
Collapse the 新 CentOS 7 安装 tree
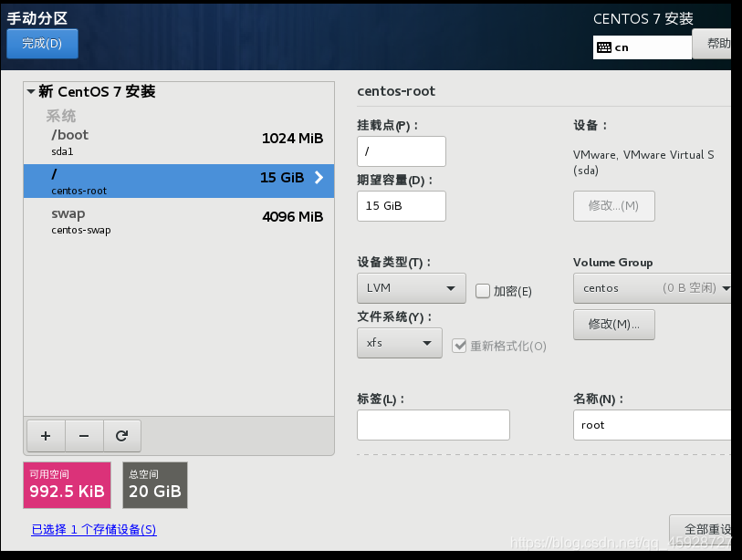point(31,92)
